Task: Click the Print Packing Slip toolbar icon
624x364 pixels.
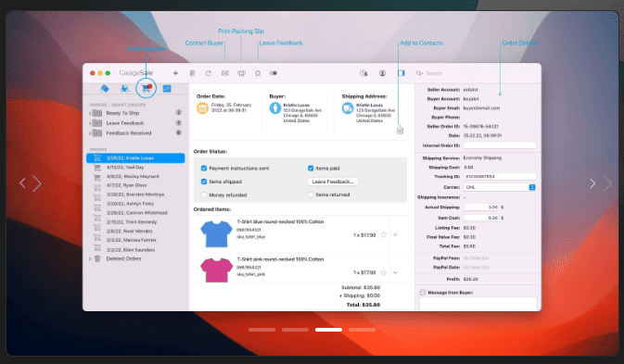Action: pos(241,73)
